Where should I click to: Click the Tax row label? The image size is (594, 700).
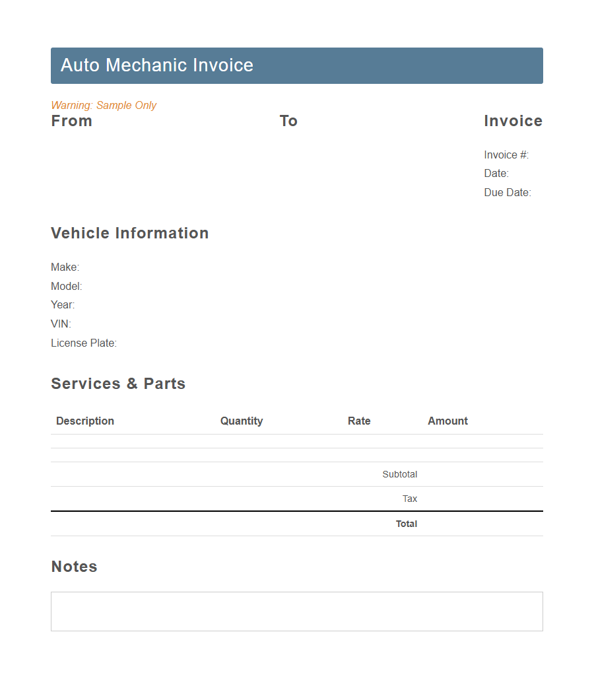(x=409, y=499)
